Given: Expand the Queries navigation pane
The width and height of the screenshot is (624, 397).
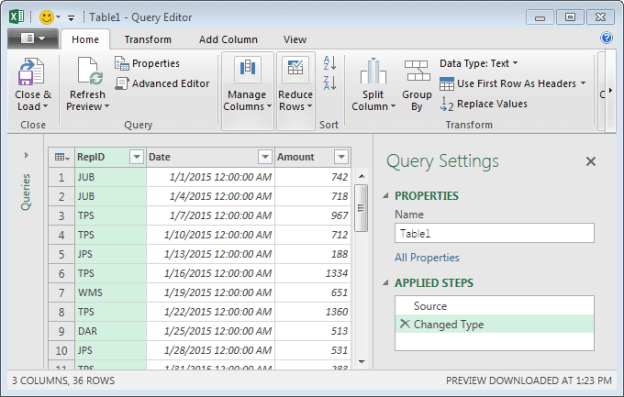Looking at the screenshot, I should coord(26,155).
